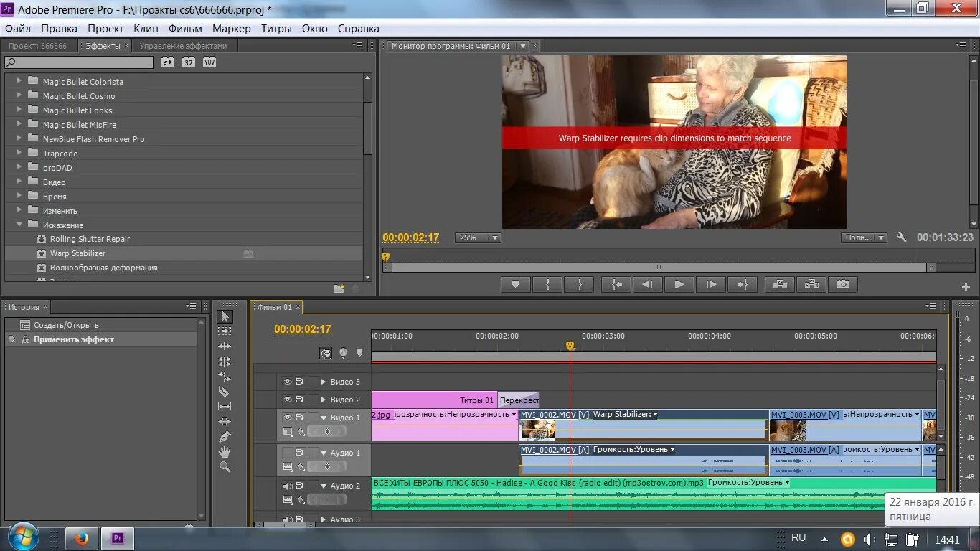Select the Zoom magnifier tool
The width and height of the screenshot is (980, 551).
point(225,467)
